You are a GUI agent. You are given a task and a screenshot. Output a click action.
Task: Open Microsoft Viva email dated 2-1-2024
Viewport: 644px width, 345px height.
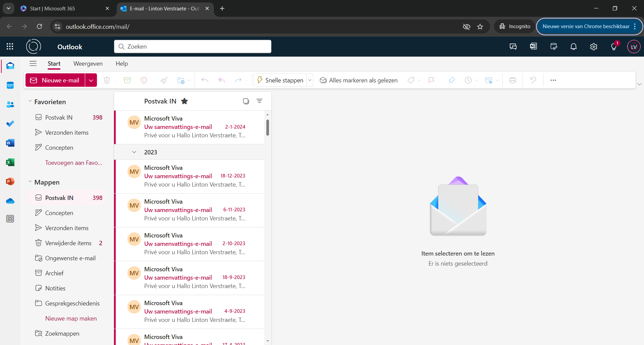tap(190, 127)
